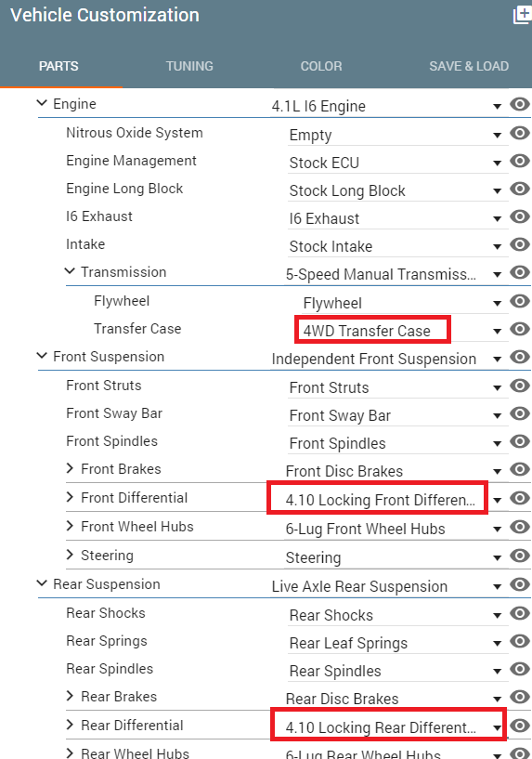Toggle visibility eye for Engine
Image resolution: width=532 pixels, height=759 pixels.
click(520, 104)
